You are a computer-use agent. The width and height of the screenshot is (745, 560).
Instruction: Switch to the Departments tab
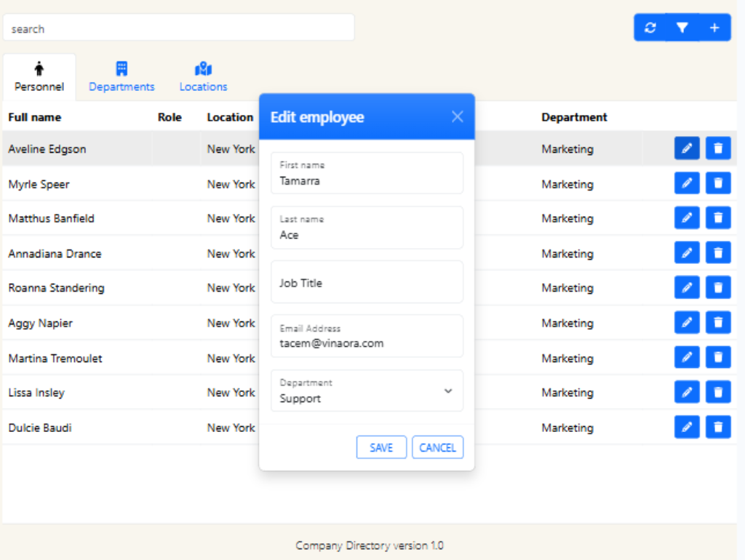coord(121,77)
